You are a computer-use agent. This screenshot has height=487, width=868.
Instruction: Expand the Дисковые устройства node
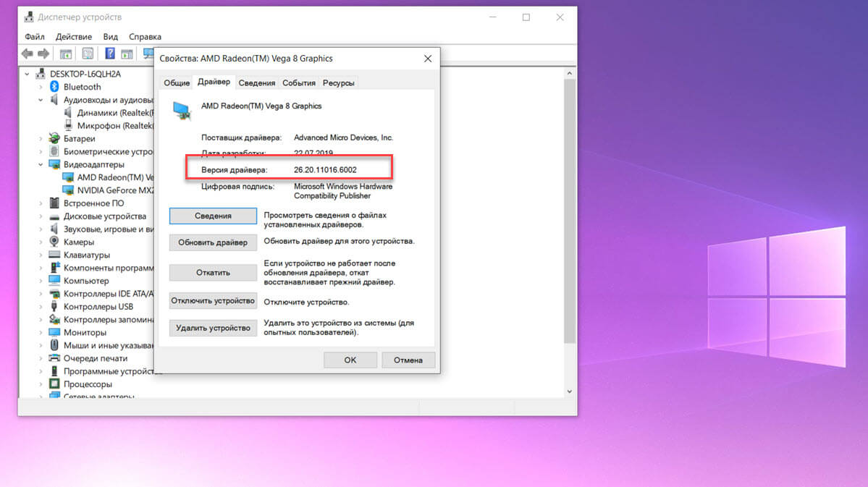click(x=41, y=216)
